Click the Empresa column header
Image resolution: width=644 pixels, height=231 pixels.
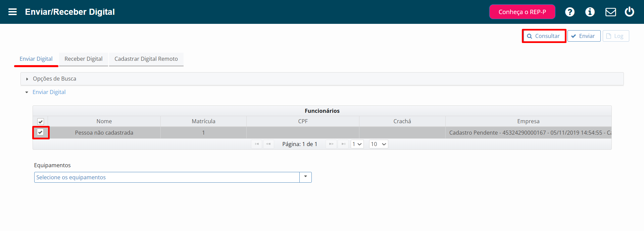pos(528,121)
